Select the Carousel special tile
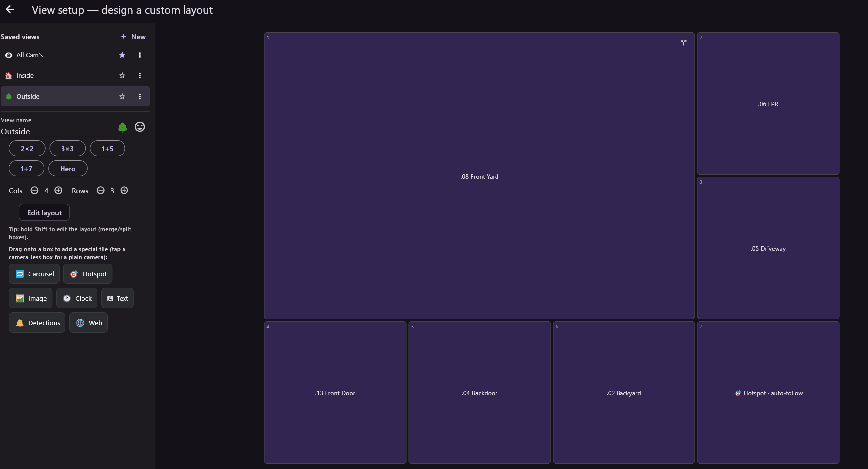Screen dimensions: 868x469 pyautogui.click(x=34, y=274)
